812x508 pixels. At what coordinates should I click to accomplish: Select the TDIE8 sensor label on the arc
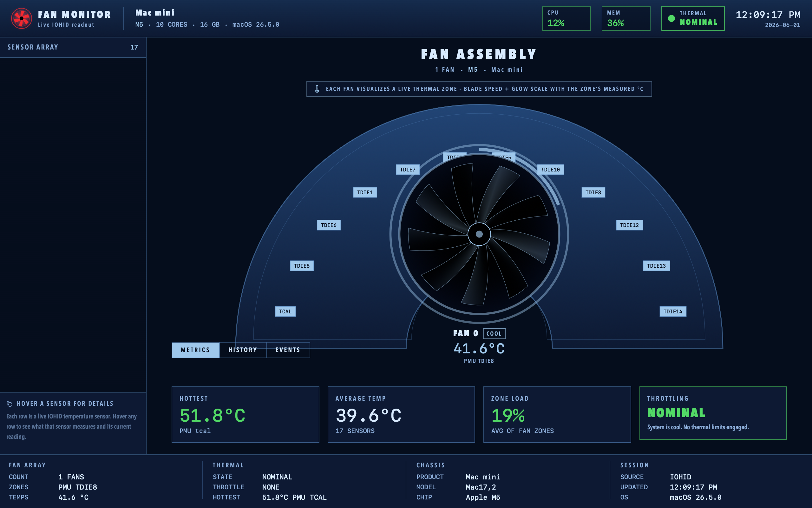302,266
